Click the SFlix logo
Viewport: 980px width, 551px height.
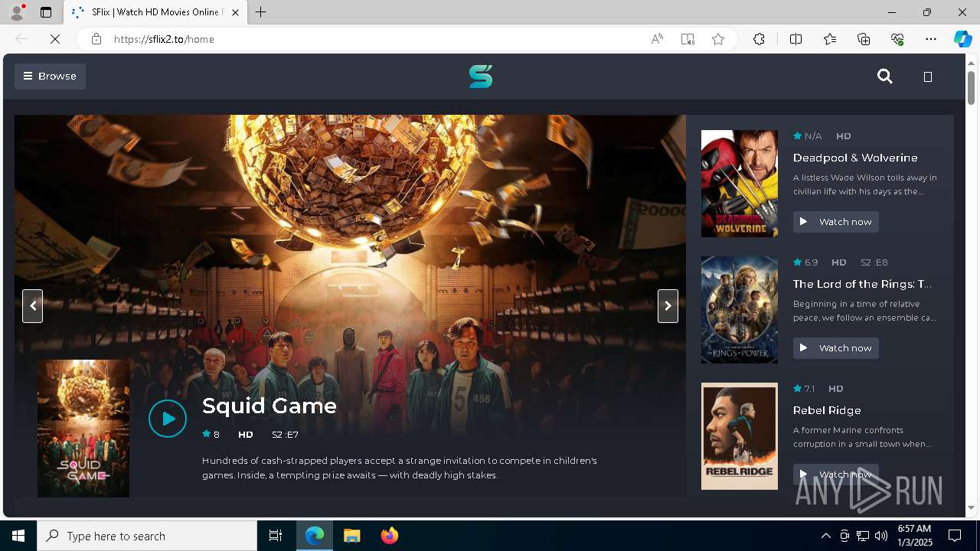[481, 77]
